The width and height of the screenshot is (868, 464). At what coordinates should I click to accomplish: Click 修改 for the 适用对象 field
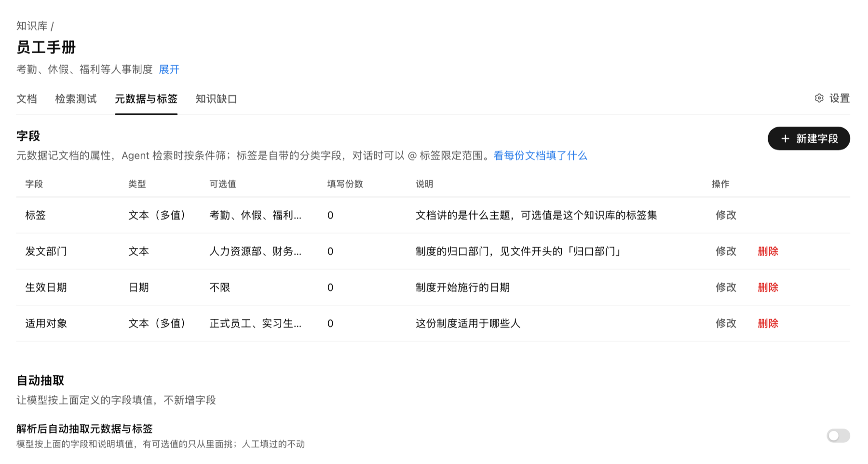pos(726,324)
